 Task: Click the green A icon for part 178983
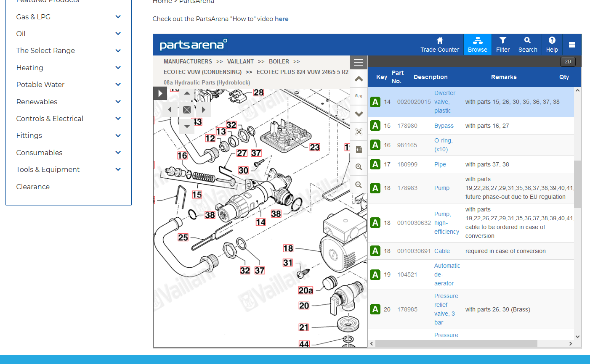coord(375,188)
